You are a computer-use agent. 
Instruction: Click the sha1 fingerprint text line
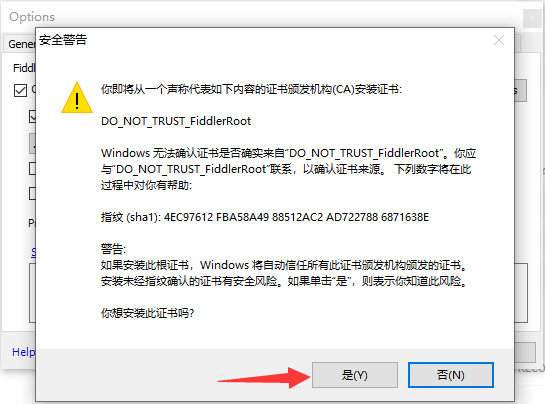tap(265, 217)
